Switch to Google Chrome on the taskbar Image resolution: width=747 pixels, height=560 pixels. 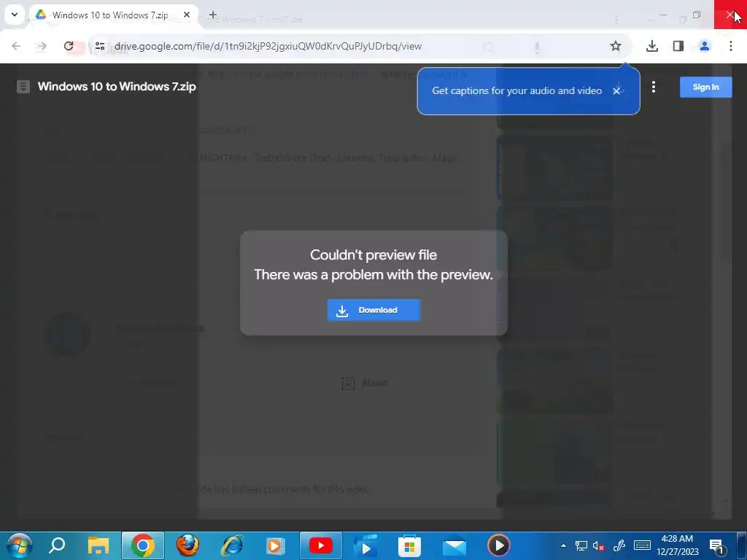tap(143, 545)
